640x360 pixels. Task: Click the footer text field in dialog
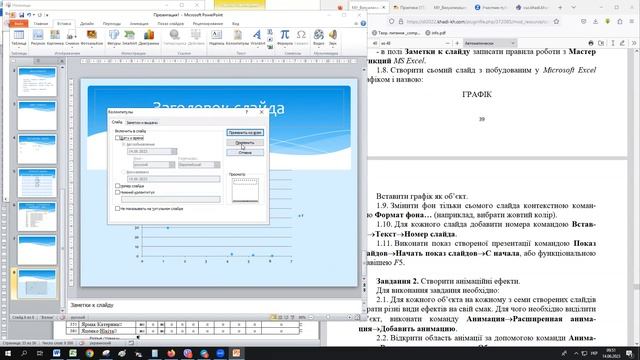click(171, 199)
